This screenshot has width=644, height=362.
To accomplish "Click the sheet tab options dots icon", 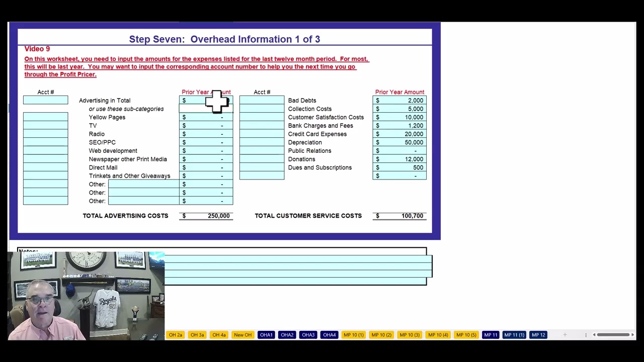I will (586, 335).
